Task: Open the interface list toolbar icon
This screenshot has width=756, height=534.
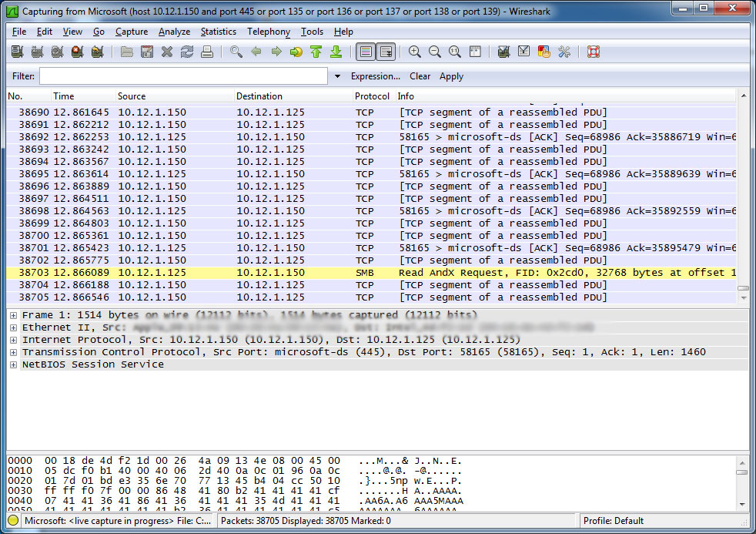Action: point(18,52)
